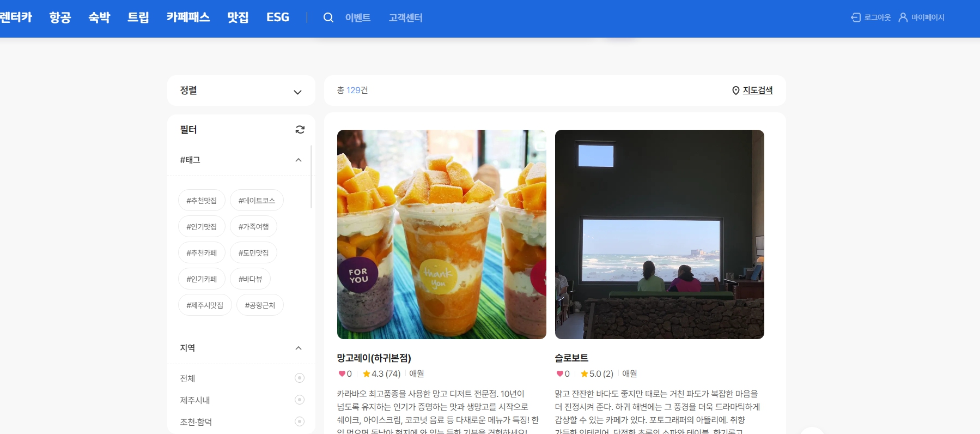The width and height of the screenshot is (980, 434).
Task: Click the filter panel scrollbar
Action: (x=311, y=177)
